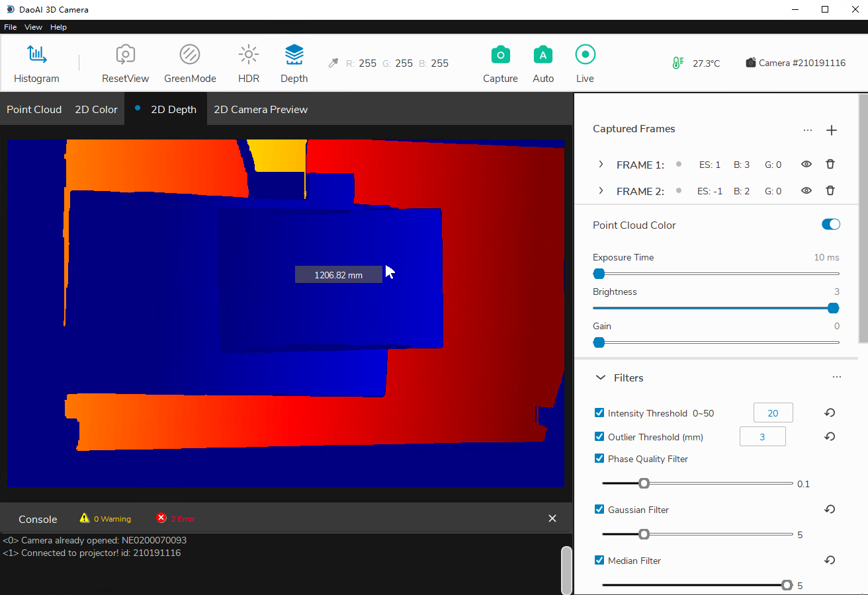868x595 pixels.
Task: Toggle the HDR option
Action: coord(248,55)
